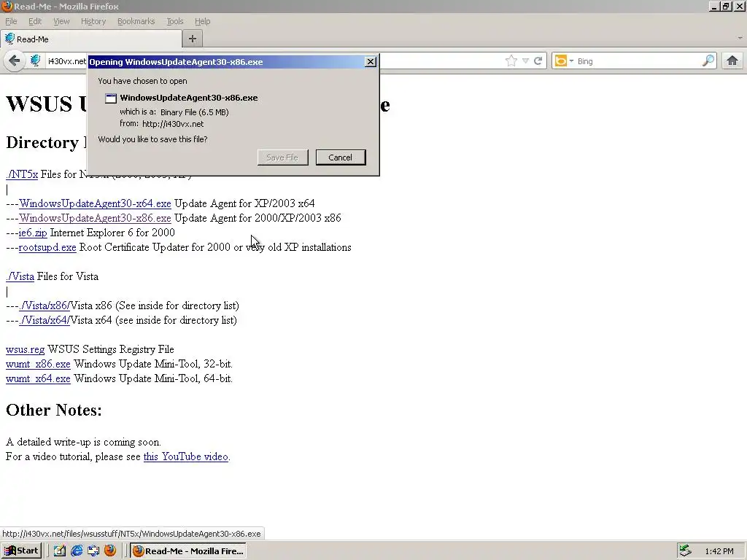
Task: Open the Edit menu
Action: coord(35,21)
